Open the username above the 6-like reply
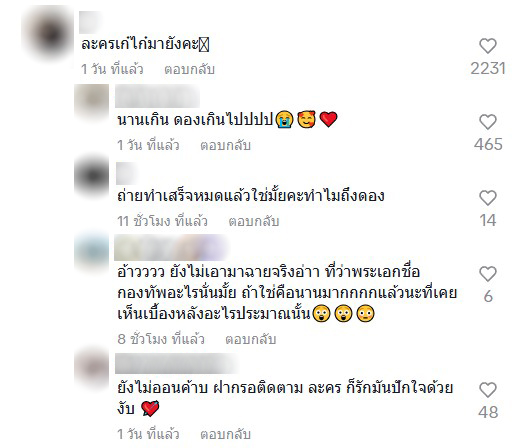 [x=170, y=248]
